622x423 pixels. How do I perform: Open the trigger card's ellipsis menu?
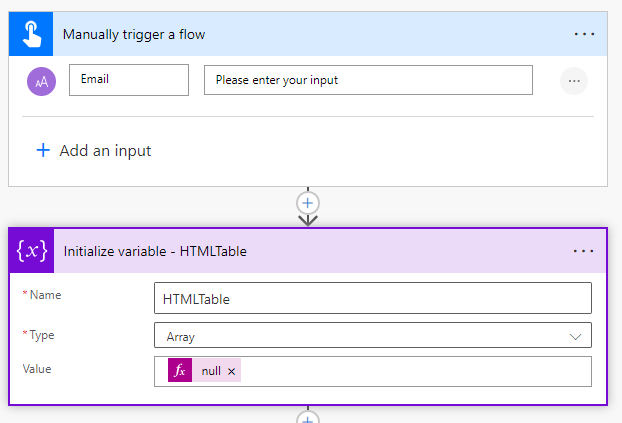(584, 34)
